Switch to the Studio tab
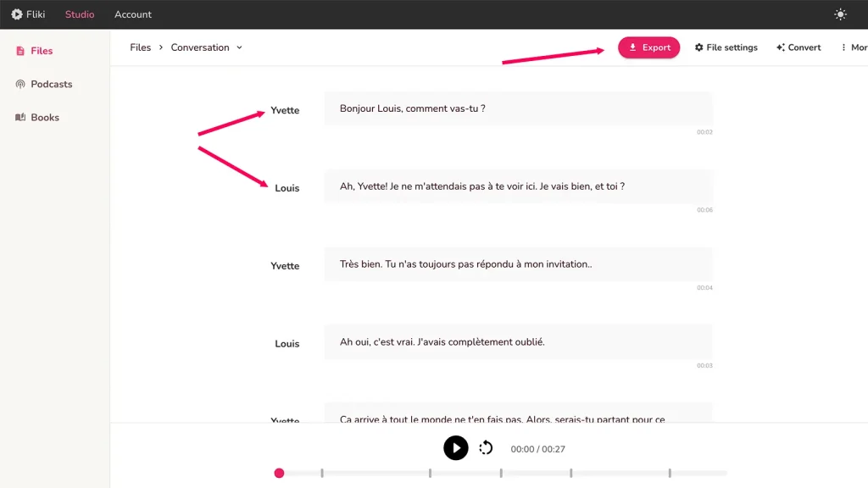 (79, 14)
